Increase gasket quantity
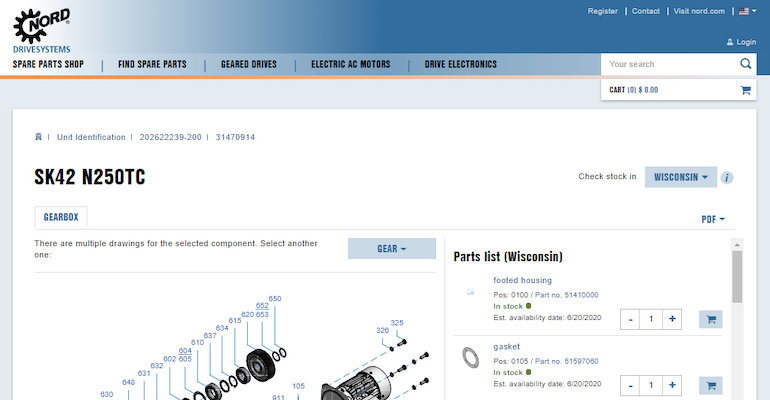The height and width of the screenshot is (400, 770). [x=672, y=386]
